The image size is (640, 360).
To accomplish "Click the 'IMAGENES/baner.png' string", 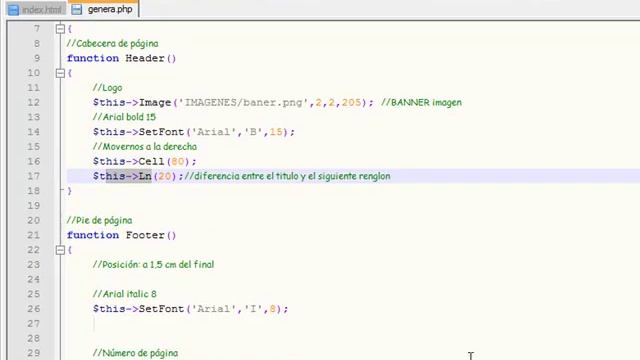I will [243, 102].
